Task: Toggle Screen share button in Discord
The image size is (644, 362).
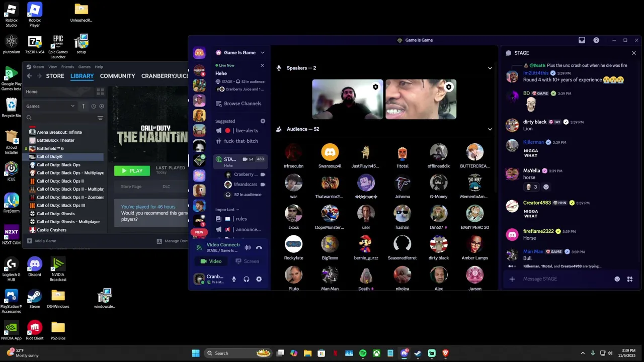Action: 247,261
